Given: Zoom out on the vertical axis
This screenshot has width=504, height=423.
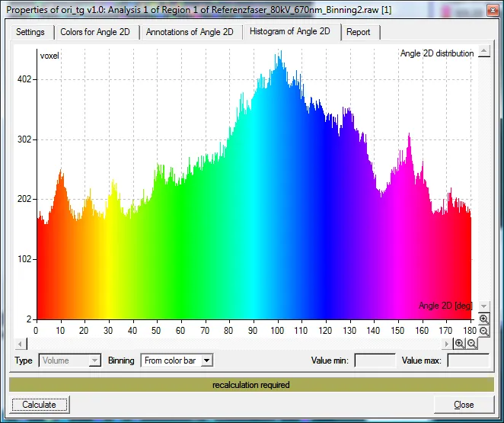Looking at the screenshot, I should [483, 331].
